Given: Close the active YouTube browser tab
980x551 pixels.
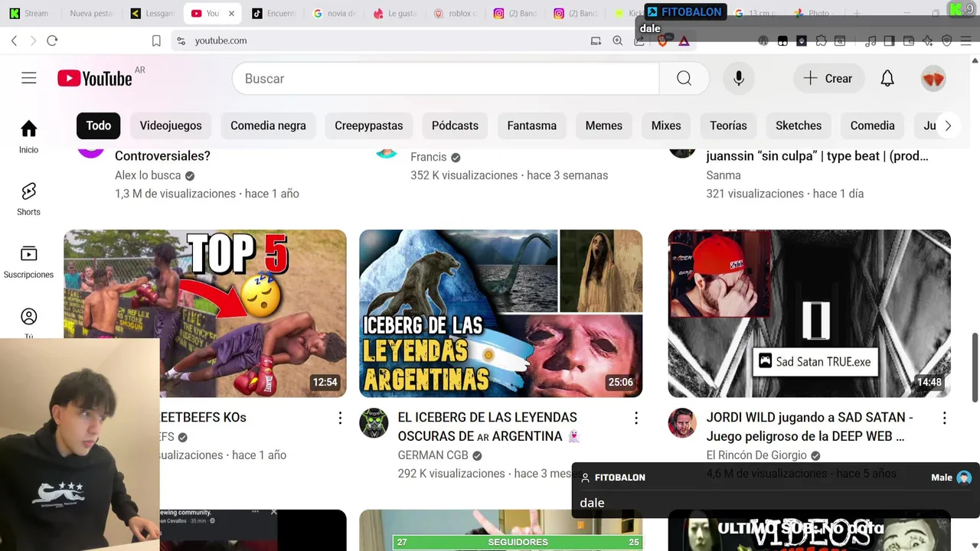Looking at the screenshot, I should point(231,13).
